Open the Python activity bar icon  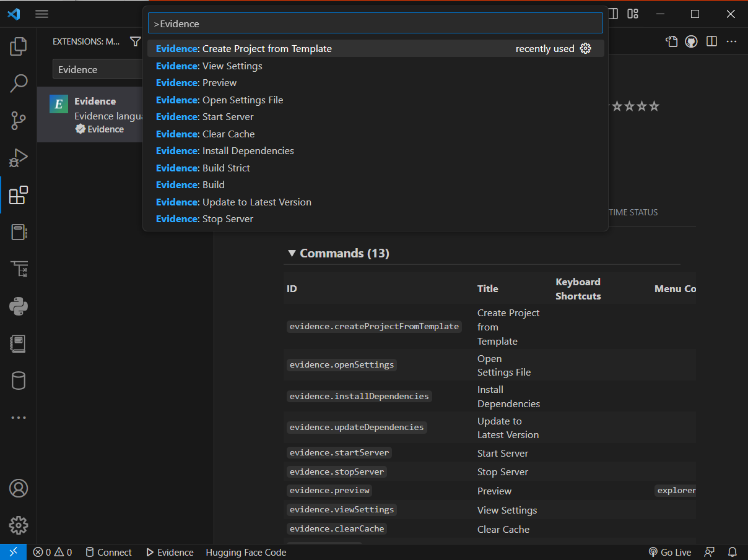[19, 306]
